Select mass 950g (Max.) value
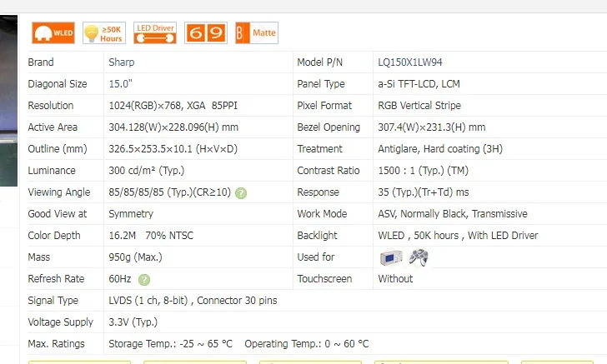Viewport: 607px width, 364px height. click(x=135, y=257)
